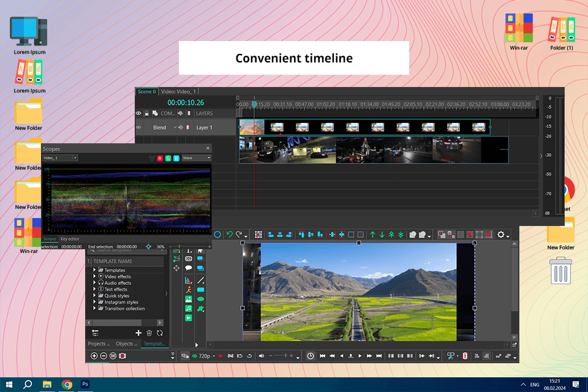Click the refresh templates icon

pos(160,333)
